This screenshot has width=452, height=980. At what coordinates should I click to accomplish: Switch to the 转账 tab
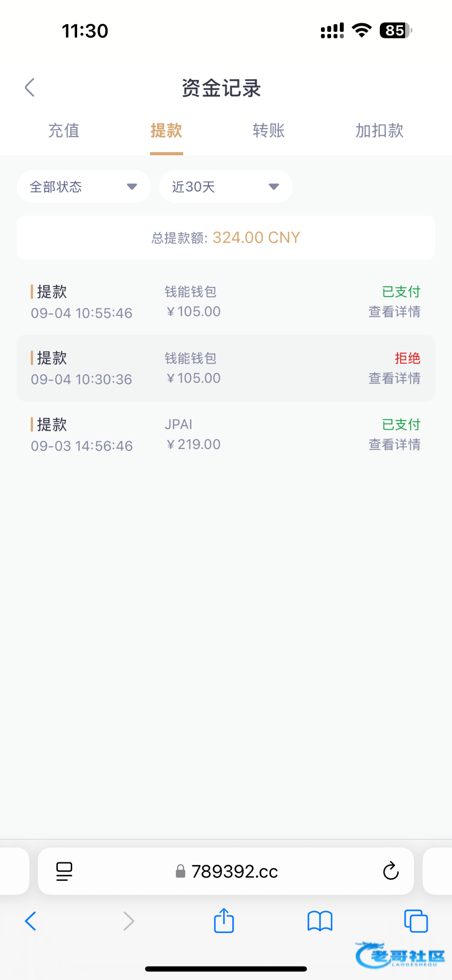[x=269, y=131]
